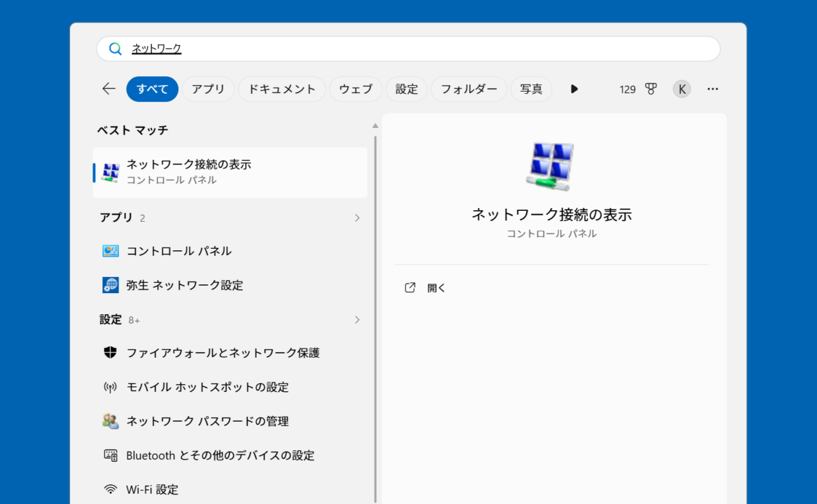
Task: Switch to the ウェブ filter tab
Action: click(356, 89)
